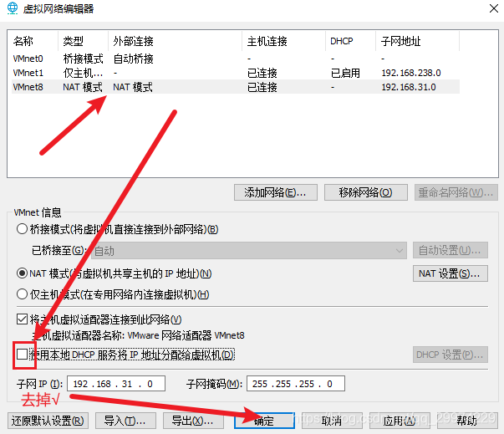Click 已连接 cell in VMnet1 row

coord(262,73)
